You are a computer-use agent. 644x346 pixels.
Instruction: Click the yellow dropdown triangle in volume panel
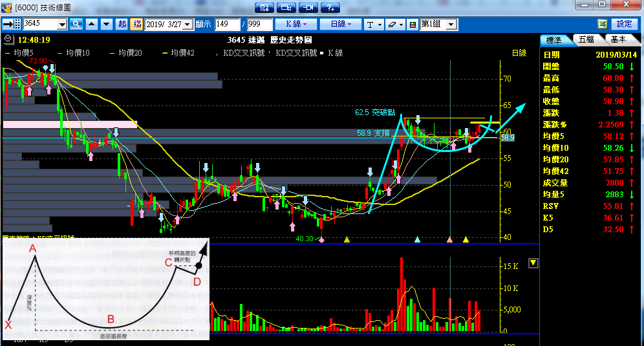tap(533, 263)
